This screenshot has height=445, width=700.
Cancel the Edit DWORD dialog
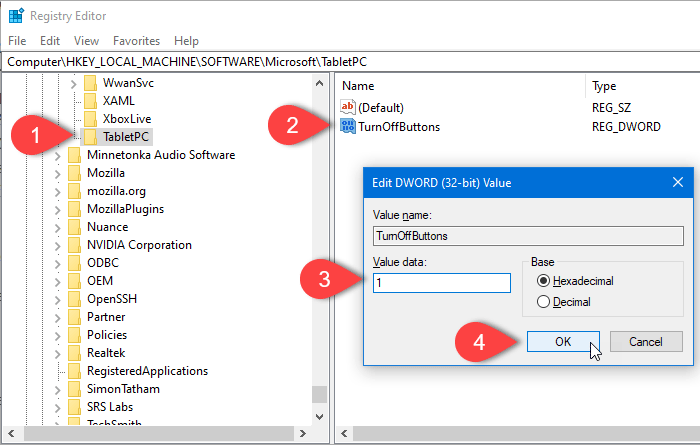[x=646, y=341]
